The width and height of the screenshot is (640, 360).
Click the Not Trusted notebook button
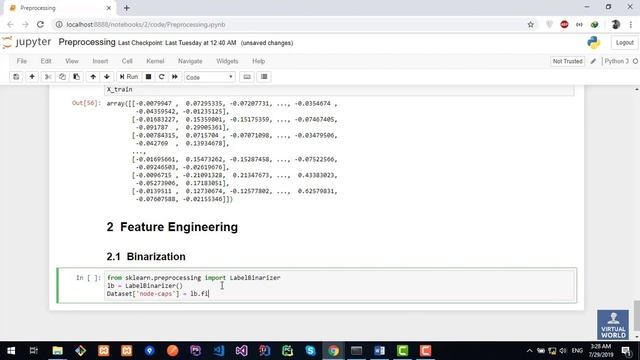(x=567, y=61)
